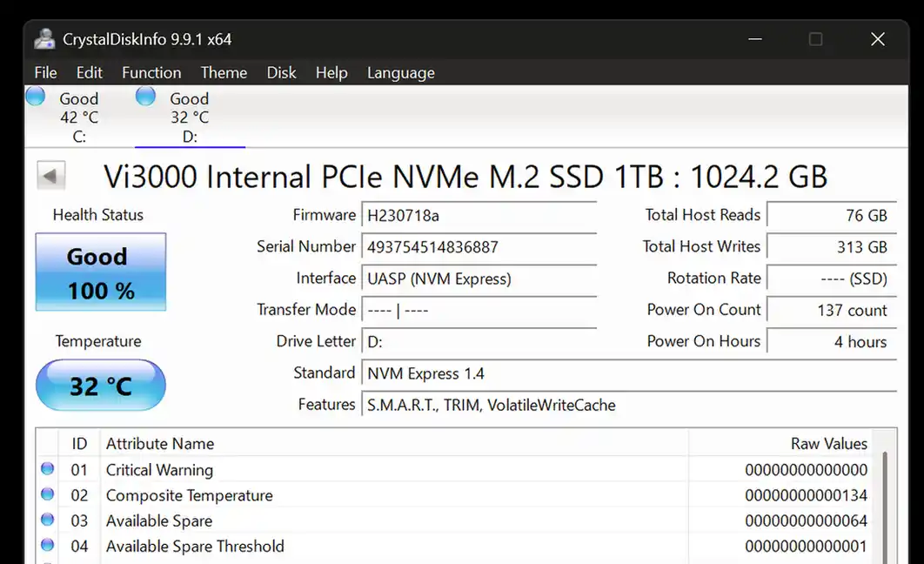Click the ID column header
Screen dimensions: 924x564
pyautogui.click(x=79, y=443)
